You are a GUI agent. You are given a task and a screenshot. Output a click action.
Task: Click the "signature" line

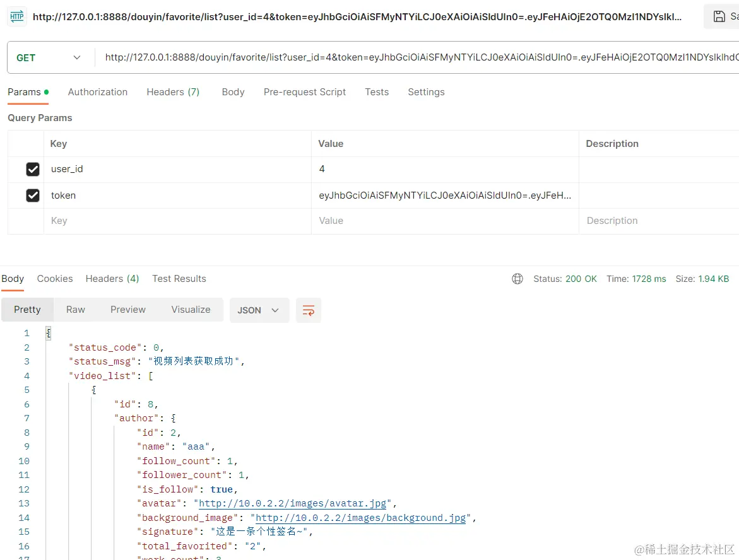225,532
